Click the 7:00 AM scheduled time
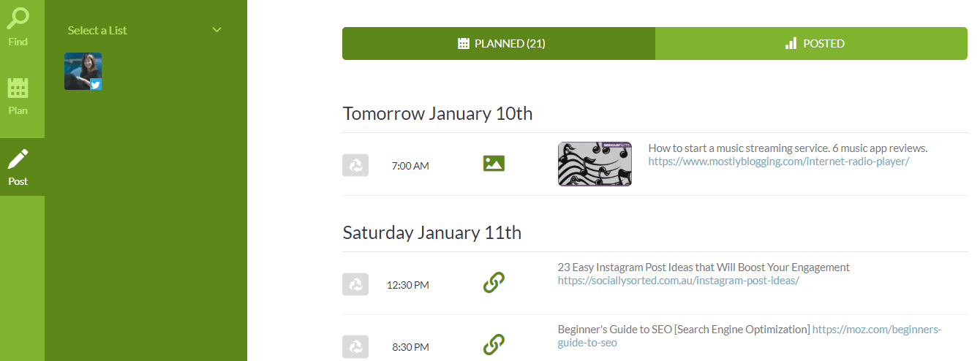 [x=410, y=166]
